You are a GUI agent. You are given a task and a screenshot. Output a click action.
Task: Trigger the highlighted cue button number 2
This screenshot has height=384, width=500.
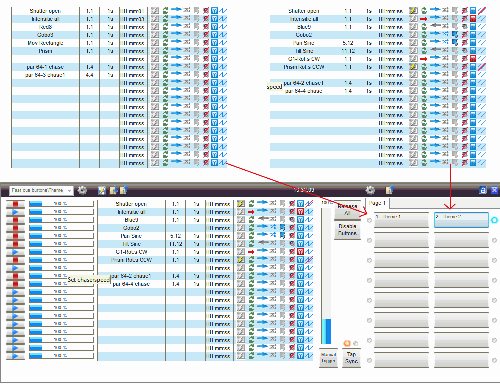pos(461,220)
